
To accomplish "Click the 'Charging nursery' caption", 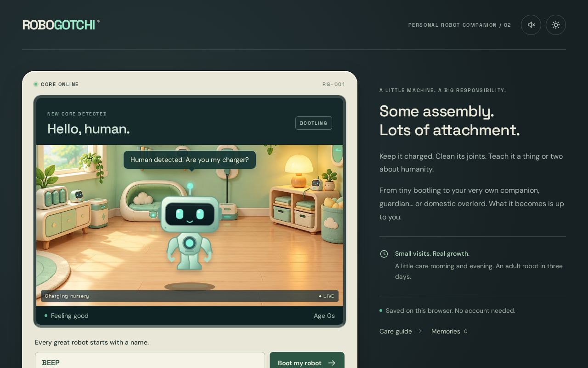I will [x=67, y=296].
